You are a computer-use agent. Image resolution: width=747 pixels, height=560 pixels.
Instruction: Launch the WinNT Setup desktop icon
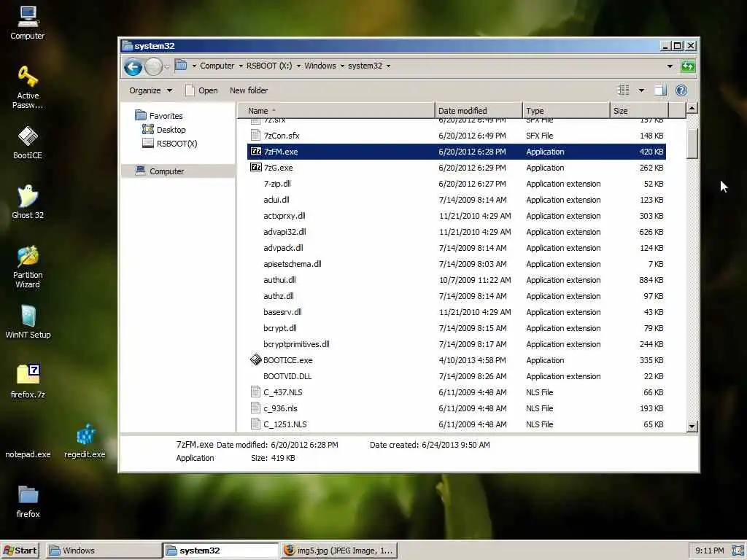[x=28, y=322]
